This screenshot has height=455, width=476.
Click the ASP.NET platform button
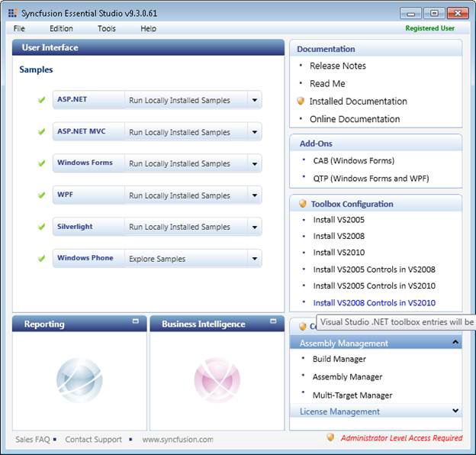pos(88,99)
